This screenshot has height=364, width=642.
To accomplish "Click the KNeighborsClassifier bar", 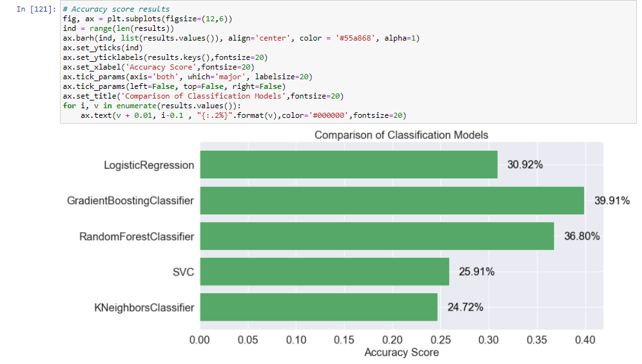I will [x=318, y=307].
